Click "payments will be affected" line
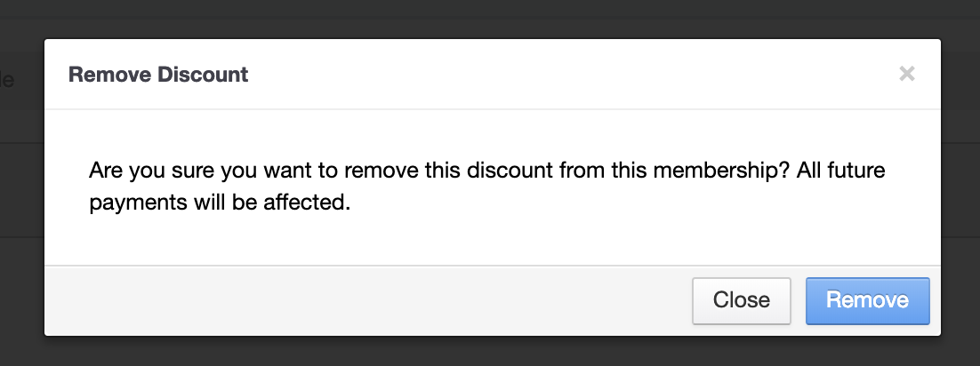Screen dimensions: 980x366 click(220, 203)
